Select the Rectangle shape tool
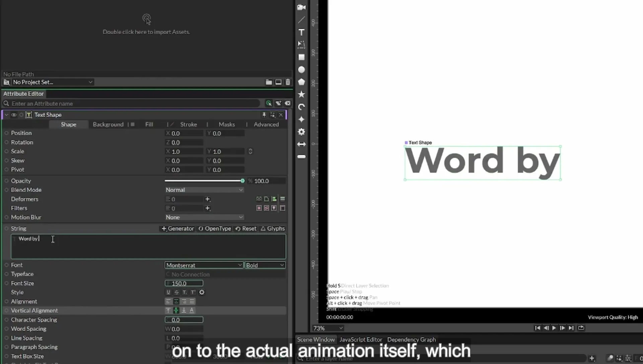 [301, 57]
